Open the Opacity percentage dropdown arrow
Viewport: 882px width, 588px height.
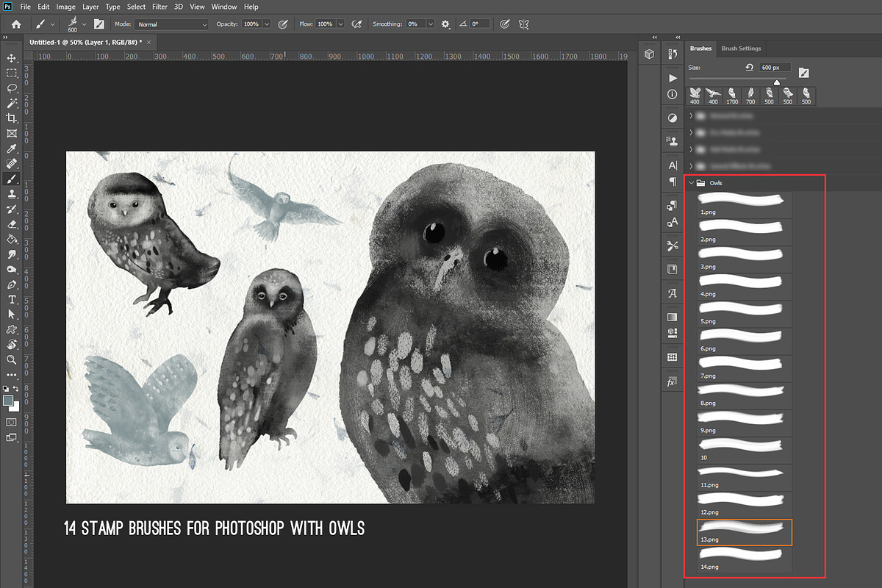pyautogui.click(x=266, y=24)
